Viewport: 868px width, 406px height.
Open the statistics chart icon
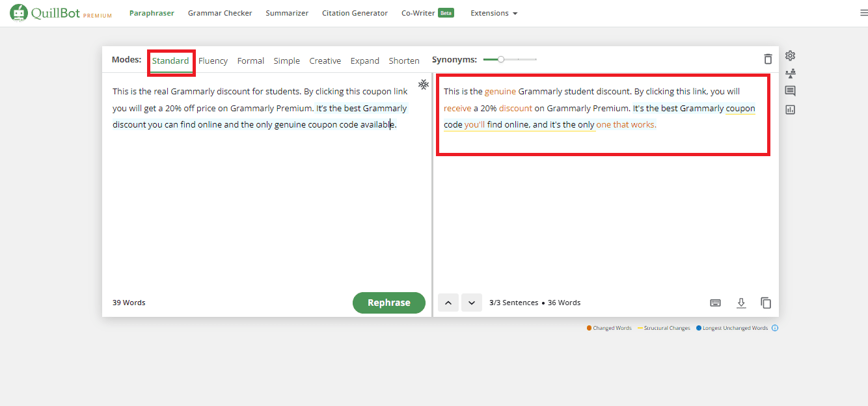tap(791, 109)
